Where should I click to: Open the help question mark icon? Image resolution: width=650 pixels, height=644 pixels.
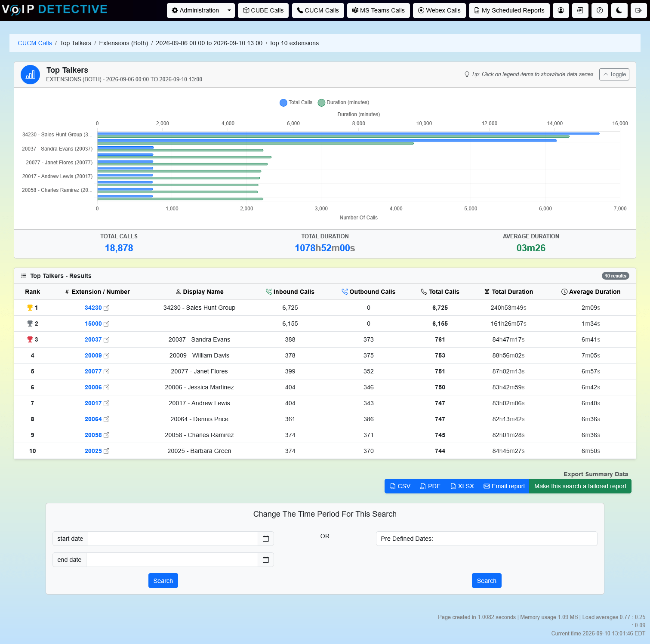600,10
